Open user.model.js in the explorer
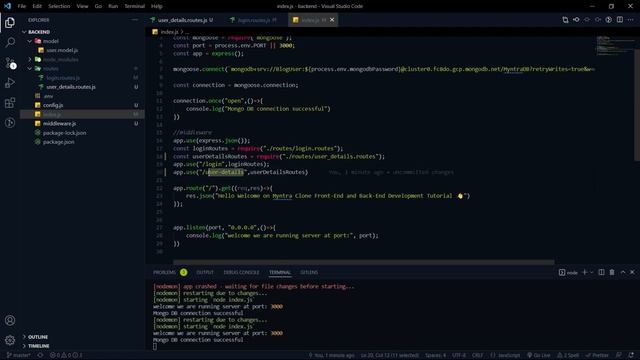This screenshot has width=640, height=360. point(62,50)
